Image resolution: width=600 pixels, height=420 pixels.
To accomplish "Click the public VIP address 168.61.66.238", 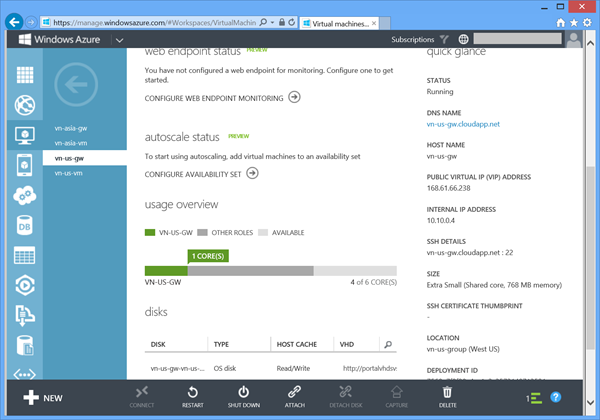I will [x=448, y=188].
